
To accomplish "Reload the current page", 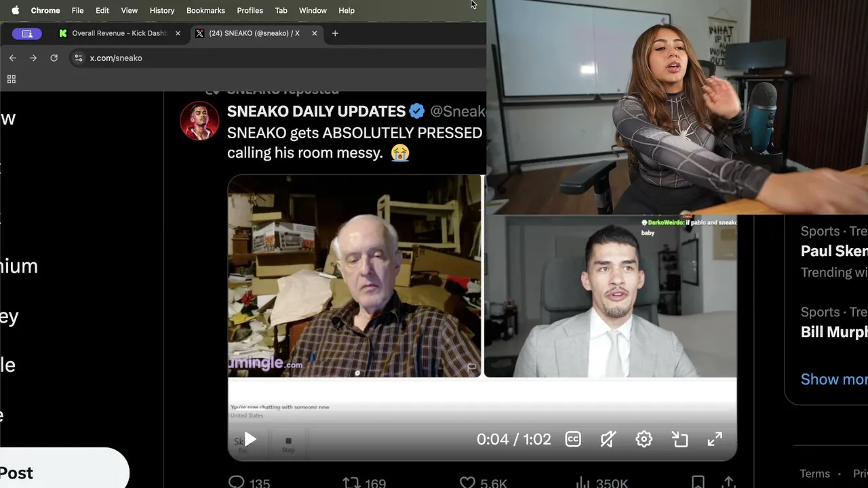I will [x=54, y=58].
